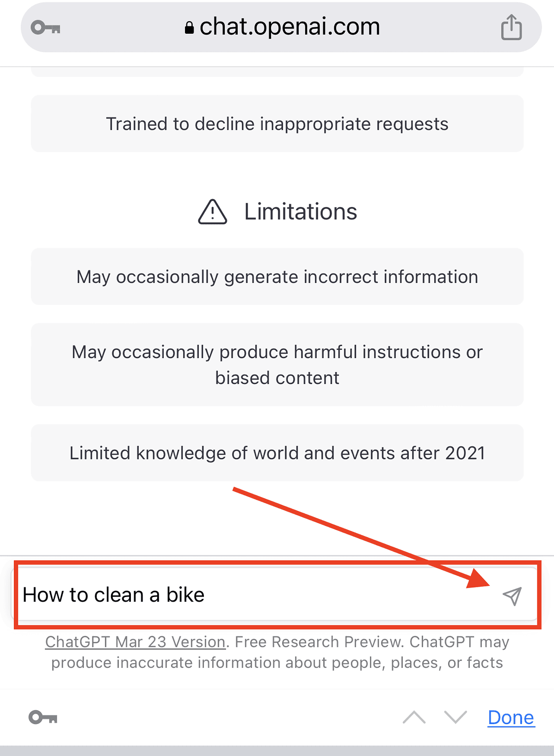The height and width of the screenshot is (756, 554).
Task: Select 'Trained to decline inappropriate requests' card
Action: click(277, 124)
